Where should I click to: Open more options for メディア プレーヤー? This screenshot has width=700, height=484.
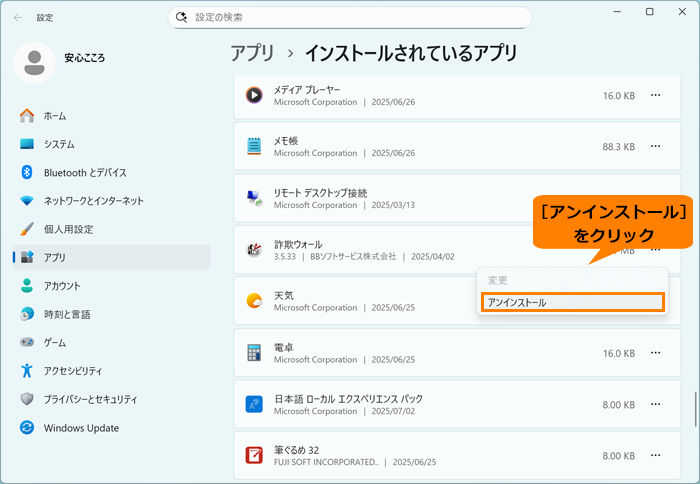[655, 95]
